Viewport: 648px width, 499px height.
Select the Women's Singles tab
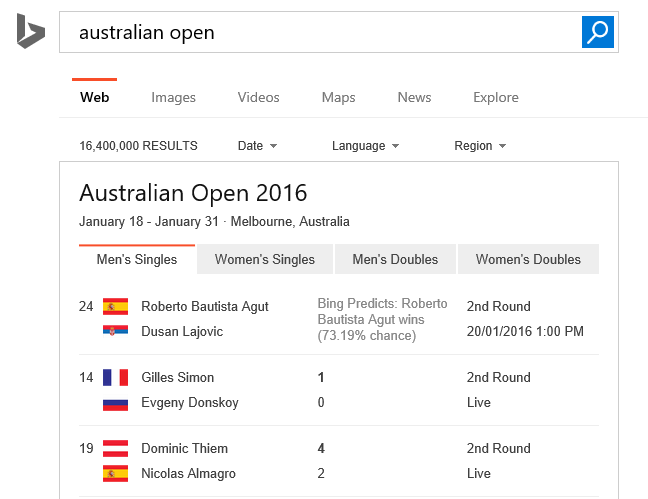265,259
